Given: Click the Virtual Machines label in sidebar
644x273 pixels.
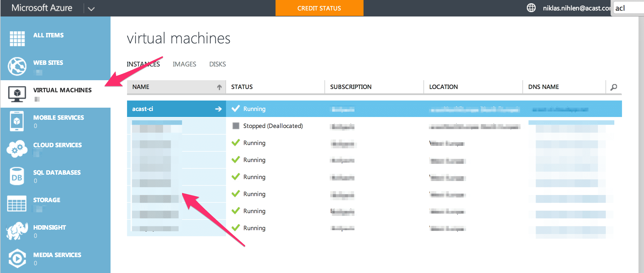Looking at the screenshot, I should tap(62, 90).
